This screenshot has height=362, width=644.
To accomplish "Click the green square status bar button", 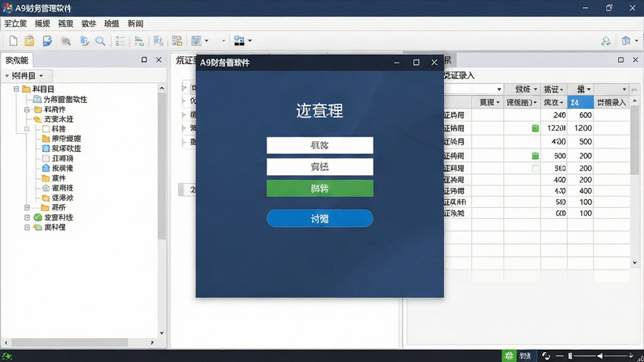I will (x=509, y=356).
